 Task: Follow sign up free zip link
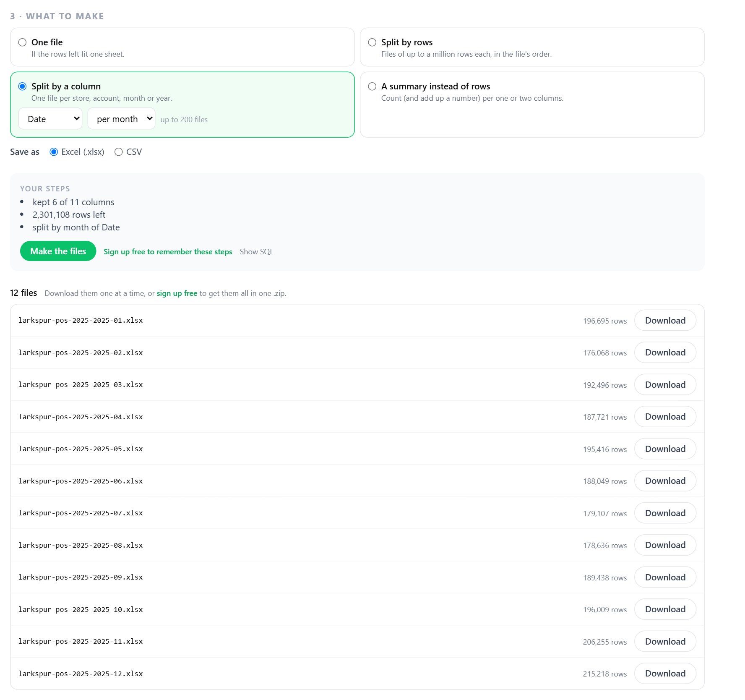tap(177, 293)
